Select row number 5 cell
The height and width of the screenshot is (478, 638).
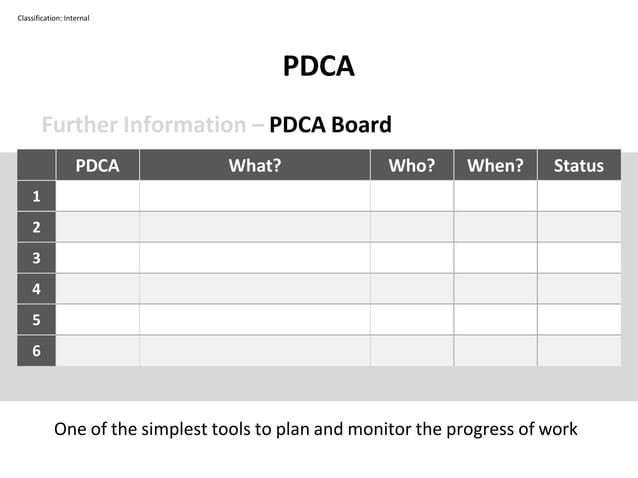point(36,320)
